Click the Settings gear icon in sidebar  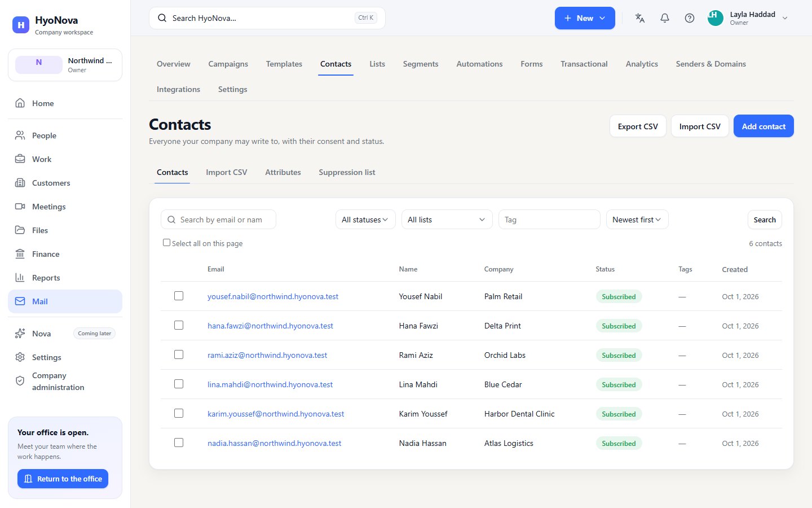(x=20, y=357)
